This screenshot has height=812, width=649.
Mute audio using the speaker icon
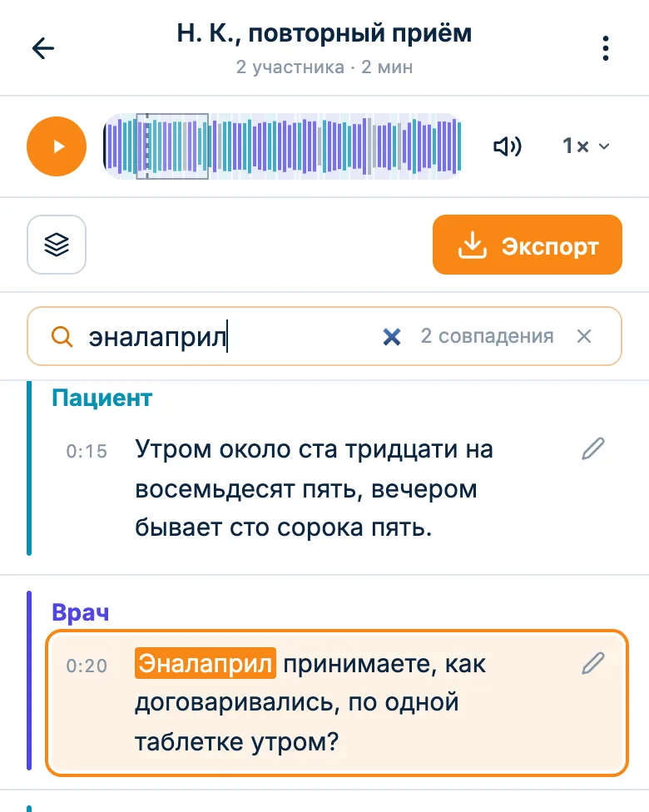[507, 146]
